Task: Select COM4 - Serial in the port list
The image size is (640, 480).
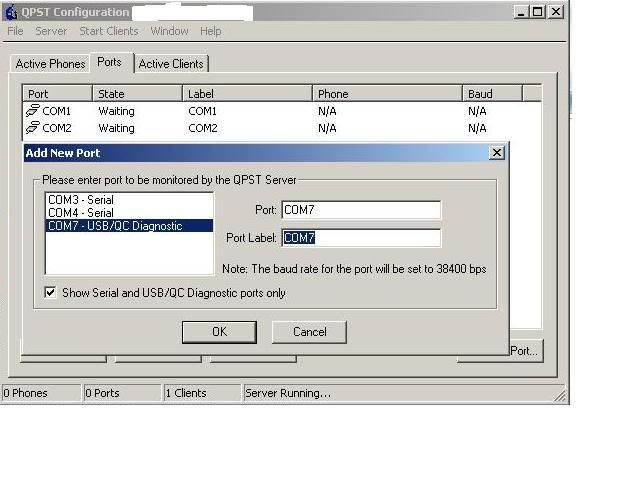Action: coord(129,213)
